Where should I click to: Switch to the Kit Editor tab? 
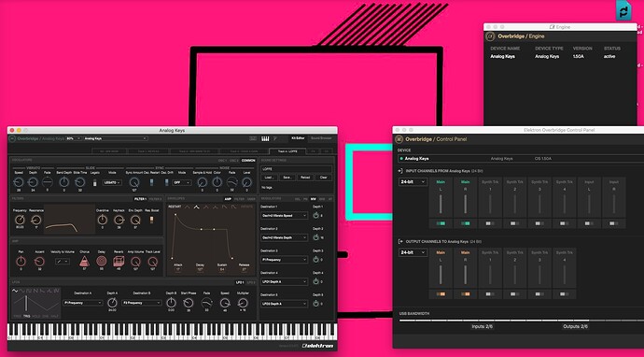(x=298, y=138)
